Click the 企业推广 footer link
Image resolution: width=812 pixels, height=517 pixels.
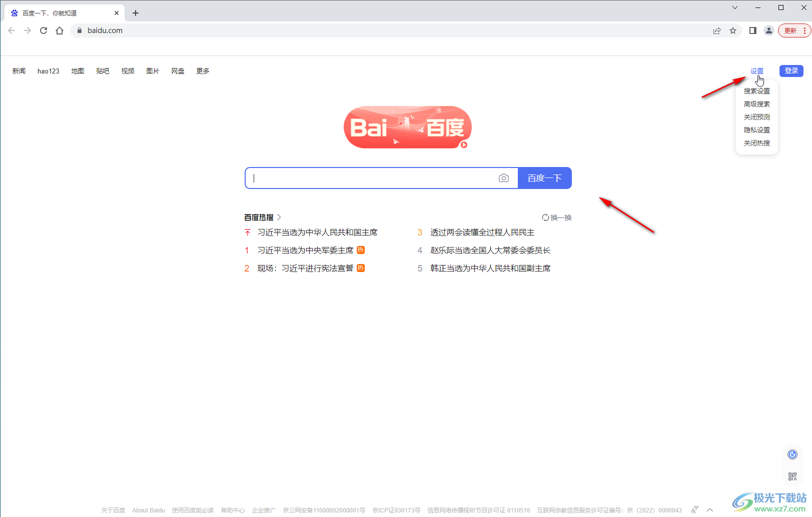[264, 510]
